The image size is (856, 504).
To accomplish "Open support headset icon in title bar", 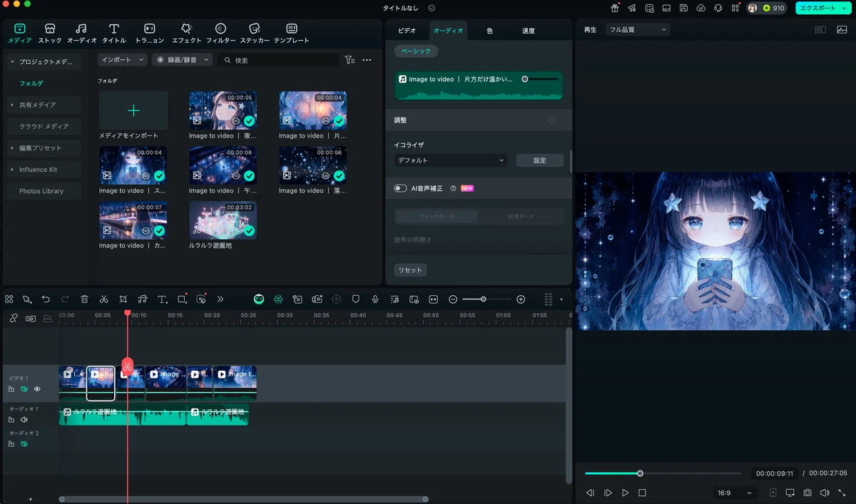I will (x=718, y=8).
